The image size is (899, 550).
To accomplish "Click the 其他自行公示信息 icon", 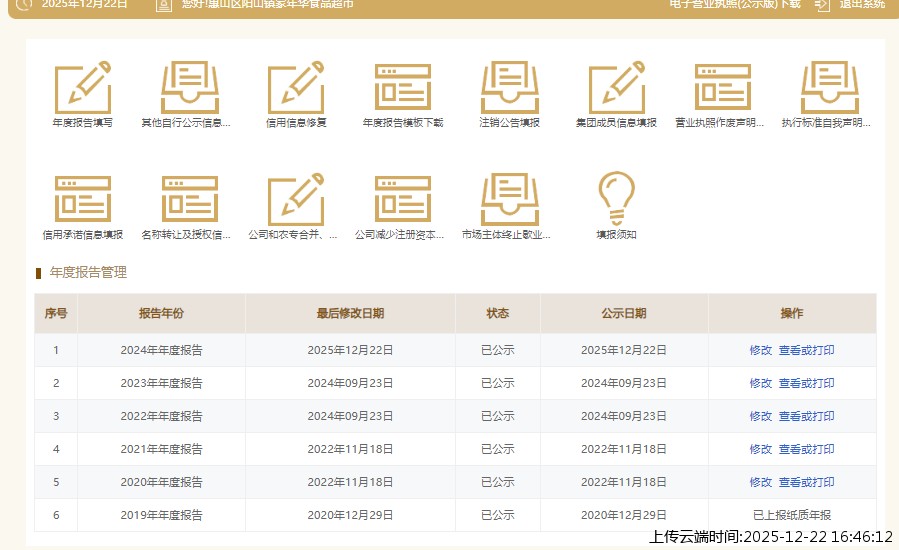I will [189, 88].
